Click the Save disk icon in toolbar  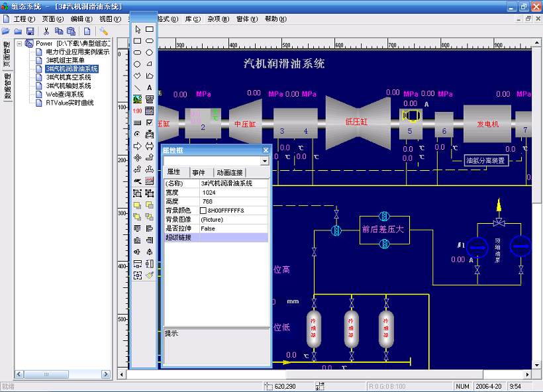30,31
